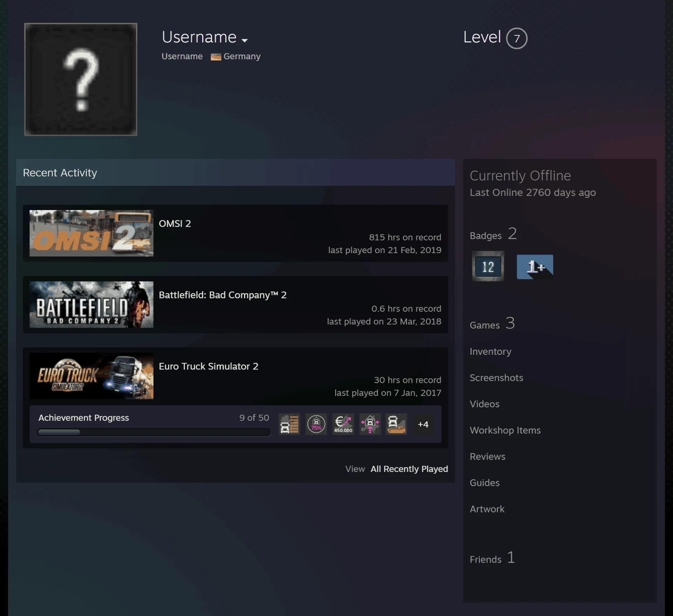This screenshot has height=616, width=673.
Task: Click 'Last Online 2760 days ago' text
Action: point(533,192)
